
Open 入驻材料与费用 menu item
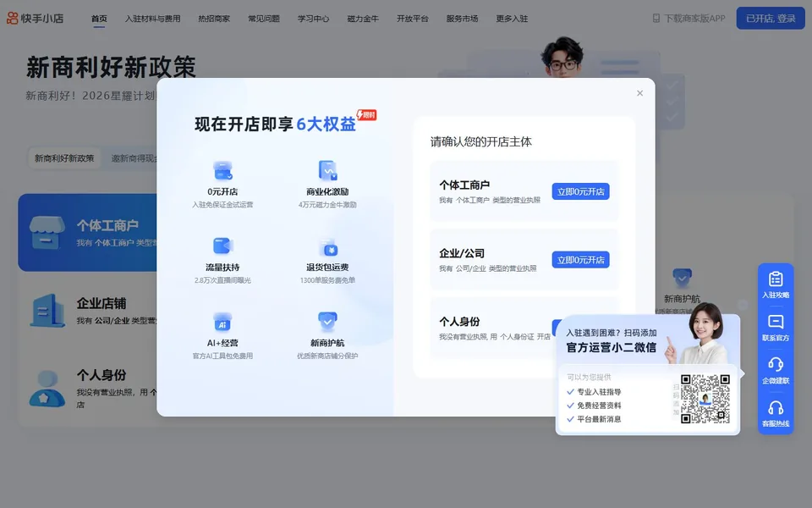153,19
